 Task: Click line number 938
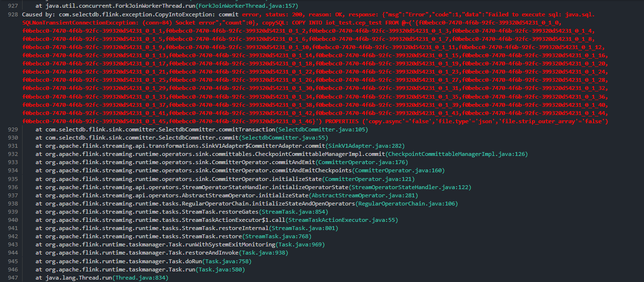click(x=12, y=204)
